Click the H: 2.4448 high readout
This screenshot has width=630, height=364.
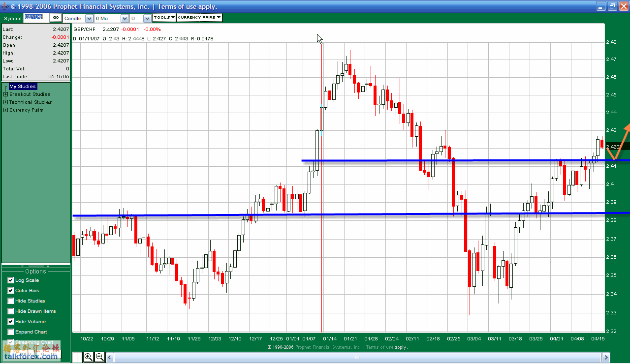tap(133, 38)
